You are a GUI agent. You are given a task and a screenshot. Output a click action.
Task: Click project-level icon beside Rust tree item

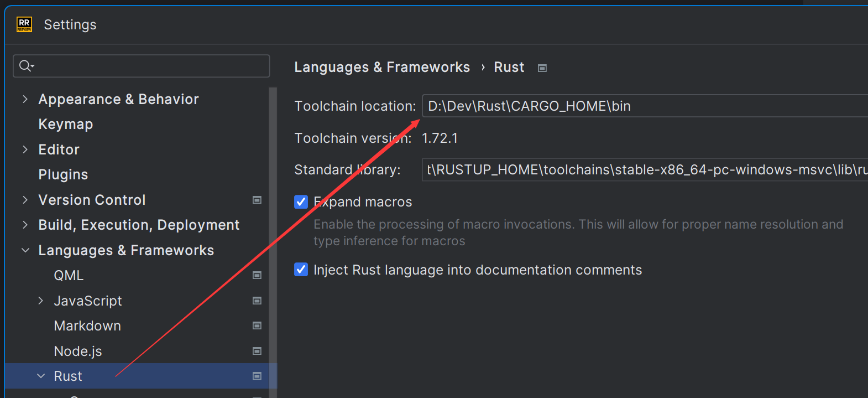pyautogui.click(x=257, y=376)
